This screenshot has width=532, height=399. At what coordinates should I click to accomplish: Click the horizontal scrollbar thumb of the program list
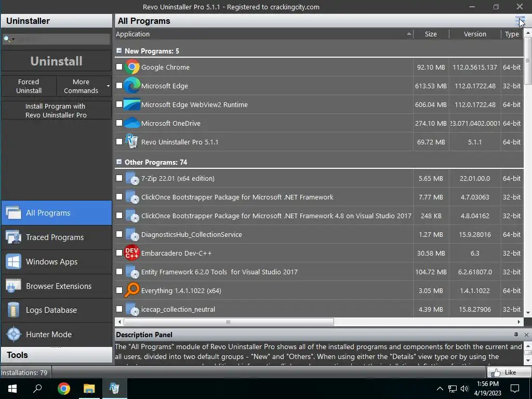pos(229,322)
